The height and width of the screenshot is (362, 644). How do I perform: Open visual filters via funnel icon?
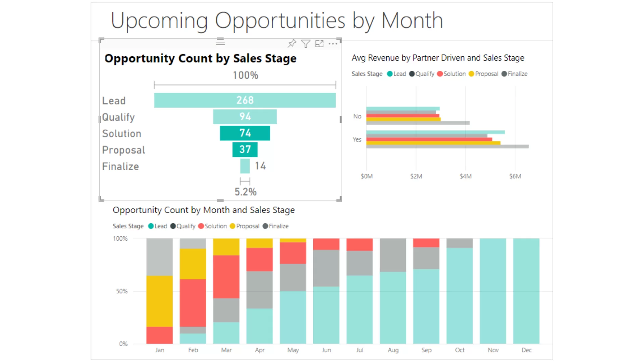pyautogui.click(x=306, y=44)
